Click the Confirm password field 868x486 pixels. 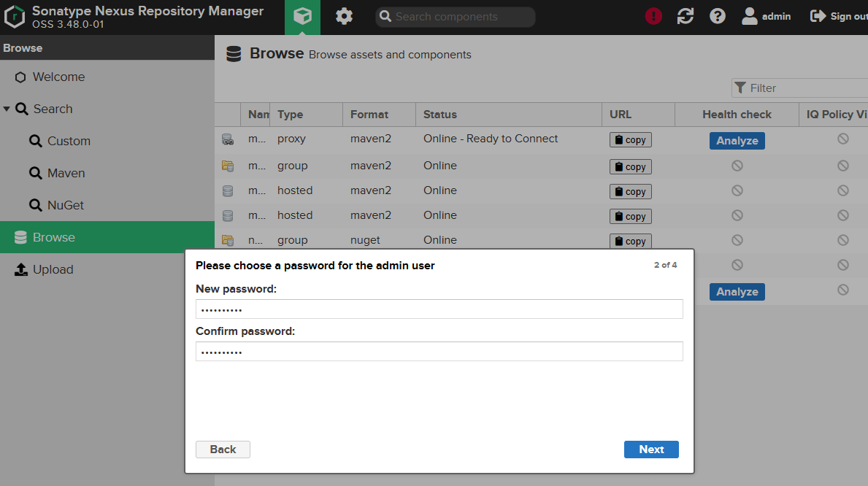tap(439, 352)
